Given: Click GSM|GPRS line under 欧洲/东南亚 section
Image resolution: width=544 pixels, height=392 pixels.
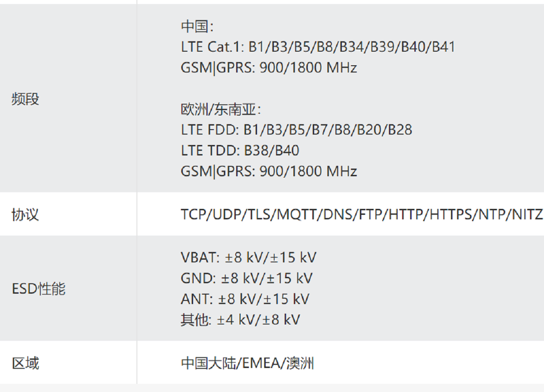Looking at the screenshot, I should [269, 171].
